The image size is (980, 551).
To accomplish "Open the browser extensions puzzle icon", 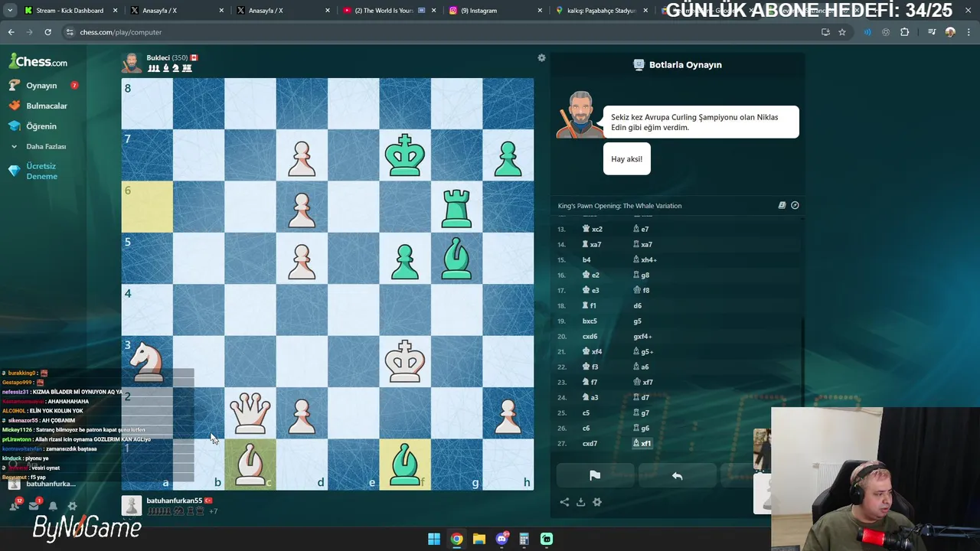I will pos(904,32).
